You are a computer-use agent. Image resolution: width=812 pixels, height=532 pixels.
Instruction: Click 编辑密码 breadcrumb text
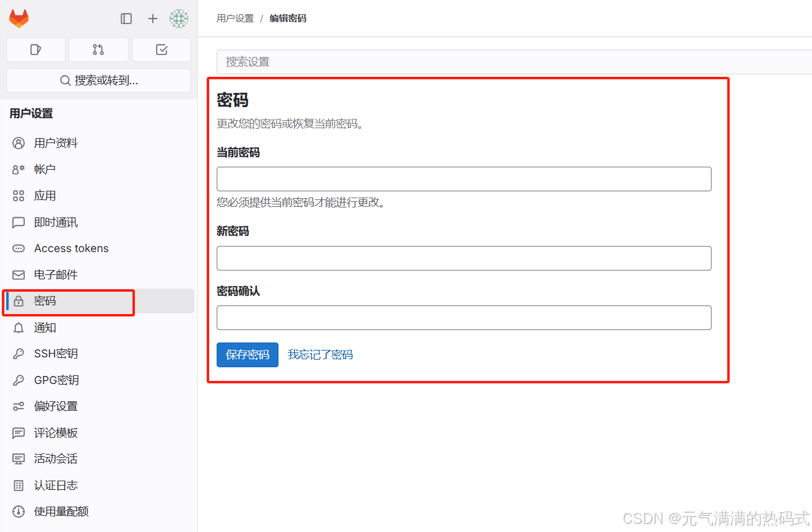(x=288, y=19)
